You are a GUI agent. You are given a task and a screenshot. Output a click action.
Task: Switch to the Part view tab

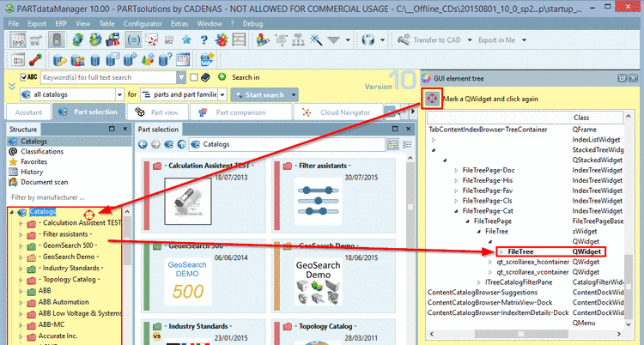(x=158, y=112)
